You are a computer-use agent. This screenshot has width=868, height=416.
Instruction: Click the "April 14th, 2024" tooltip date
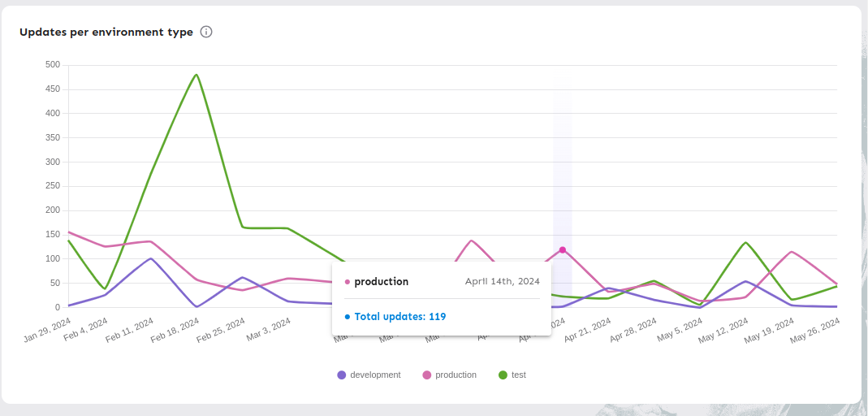click(502, 282)
